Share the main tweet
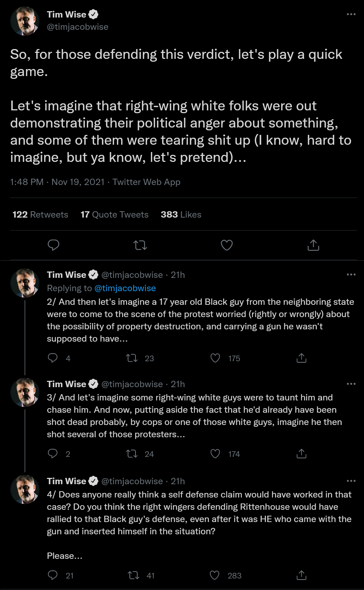The image size is (364, 590). click(x=313, y=245)
